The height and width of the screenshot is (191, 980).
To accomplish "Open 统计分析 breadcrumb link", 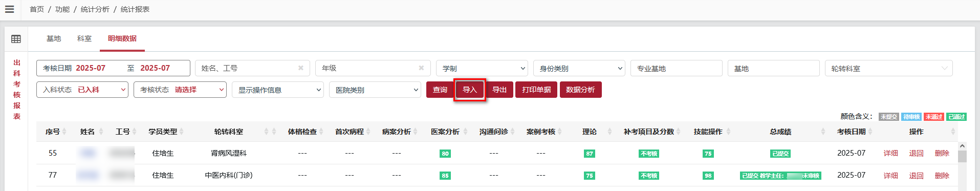I will pyautogui.click(x=95, y=9).
